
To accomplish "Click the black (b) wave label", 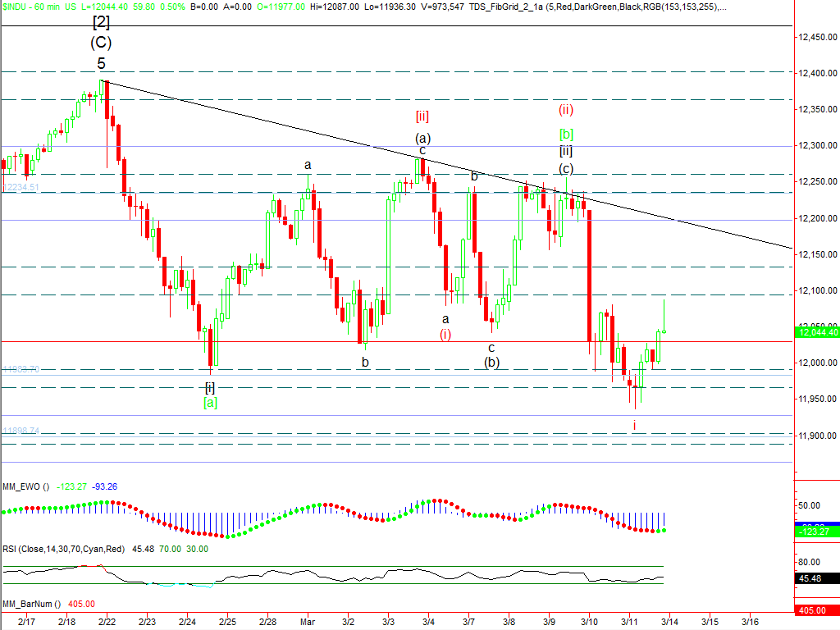I will pos(491,362).
